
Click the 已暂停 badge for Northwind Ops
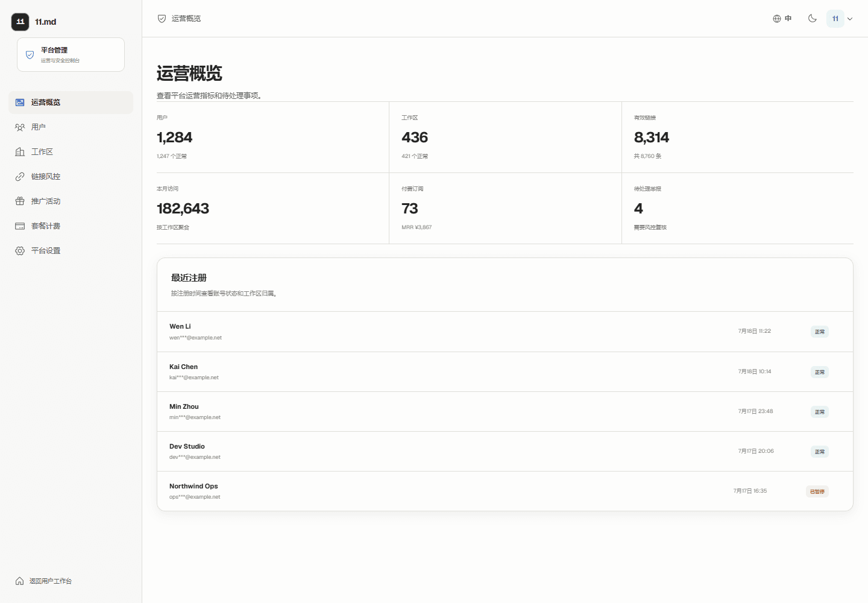tap(817, 491)
